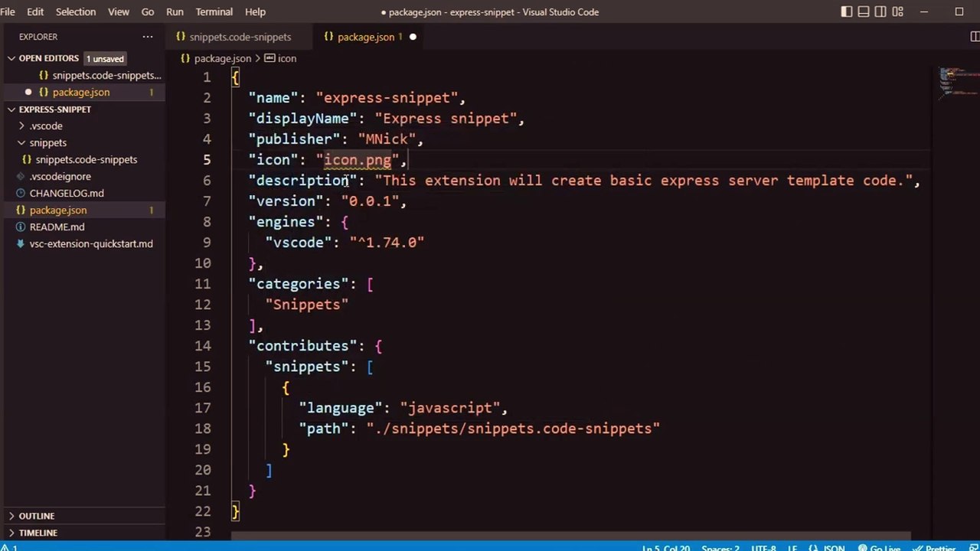This screenshot has height=551, width=980.
Task: Open the README.md file
Action: point(57,227)
